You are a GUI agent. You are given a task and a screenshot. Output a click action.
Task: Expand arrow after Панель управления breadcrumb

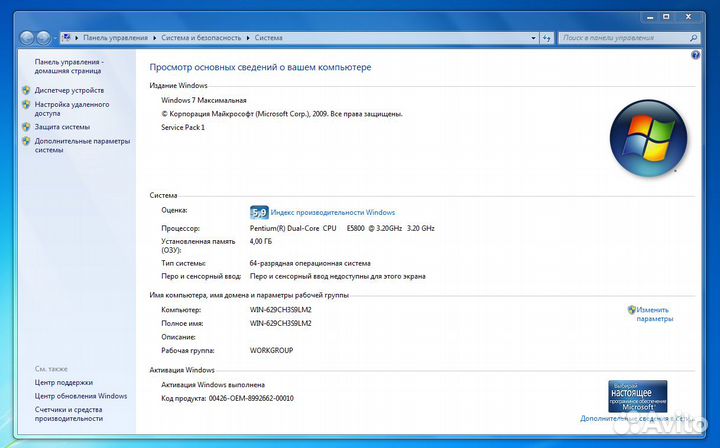click(x=155, y=38)
